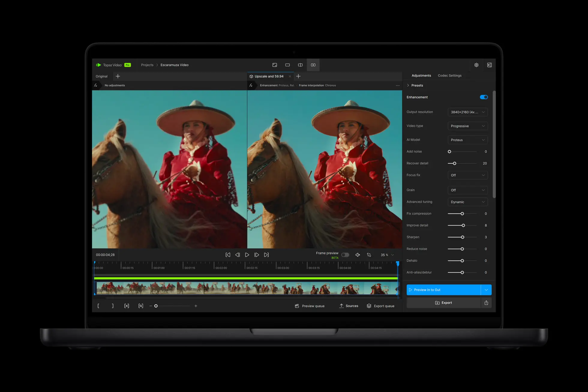Enable the Frame preview BETA toggle
Screen dimensions: 588x392
click(345, 255)
